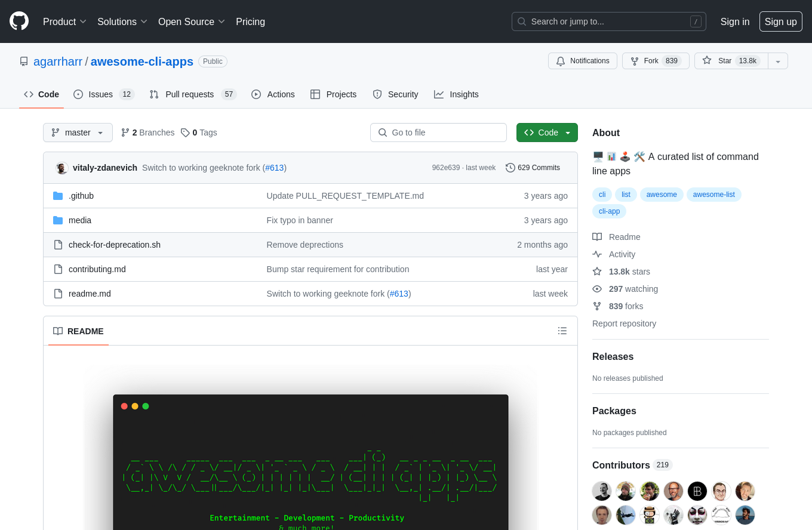
Task: Click file icon for contributing.md
Action: pos(58,269)
